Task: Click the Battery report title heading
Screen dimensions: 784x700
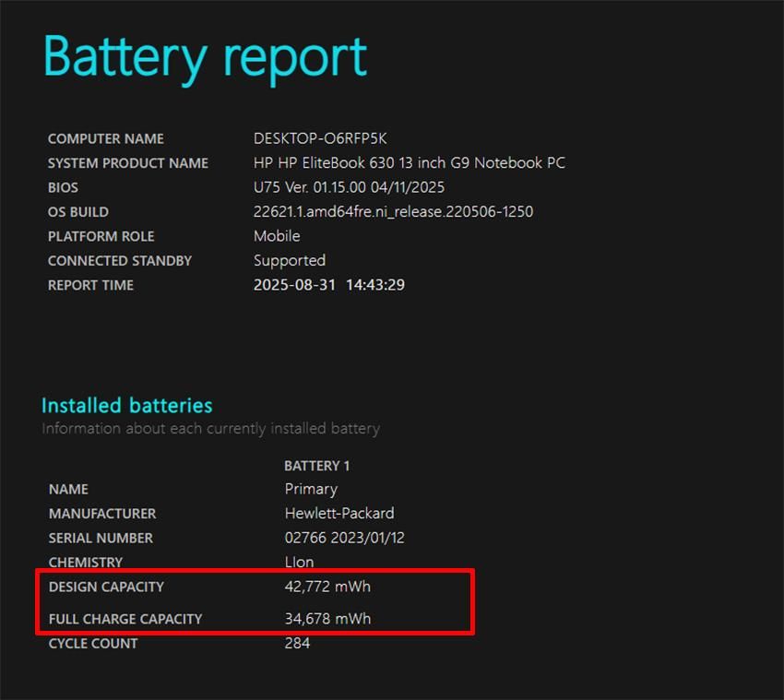Action: (205, 57)
